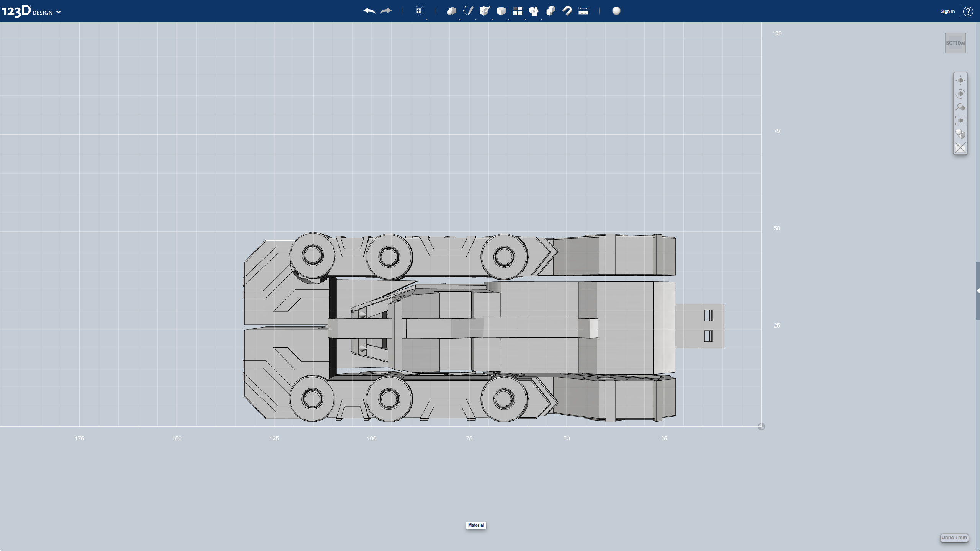Click the Redo arrow
Viewport: 980px width, 551px height.
coord(385,11)
